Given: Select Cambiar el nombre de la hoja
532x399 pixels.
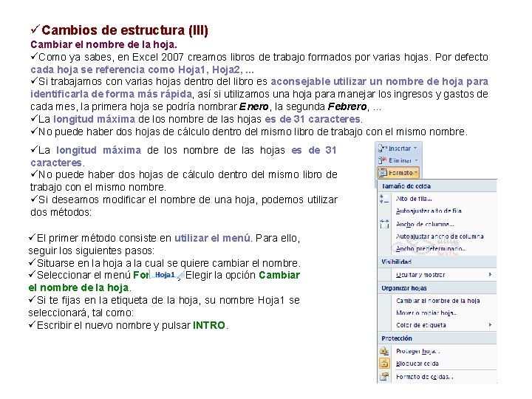Looking at the screenshot, I should coord(437,301).
